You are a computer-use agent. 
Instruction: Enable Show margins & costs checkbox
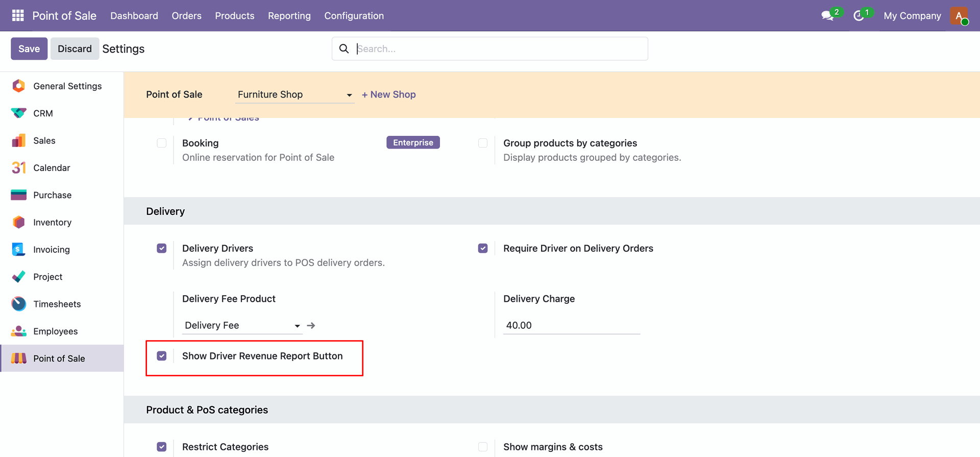tap(483, 447)
